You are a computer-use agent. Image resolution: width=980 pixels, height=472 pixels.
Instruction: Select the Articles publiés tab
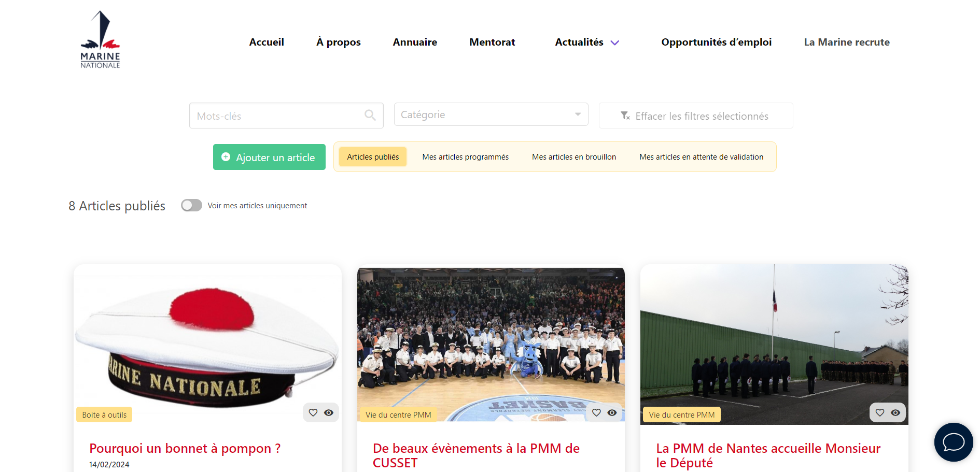(373, 157)
